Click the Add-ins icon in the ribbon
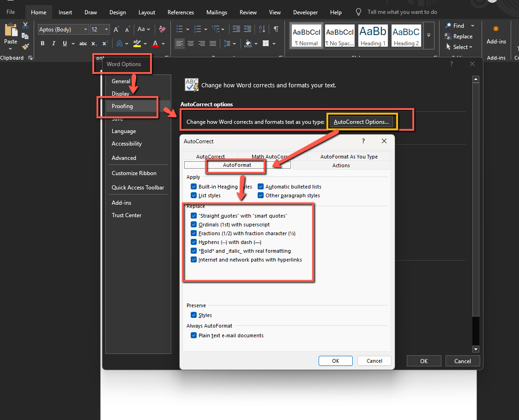 pyautogui.click(x=496, y=29)
